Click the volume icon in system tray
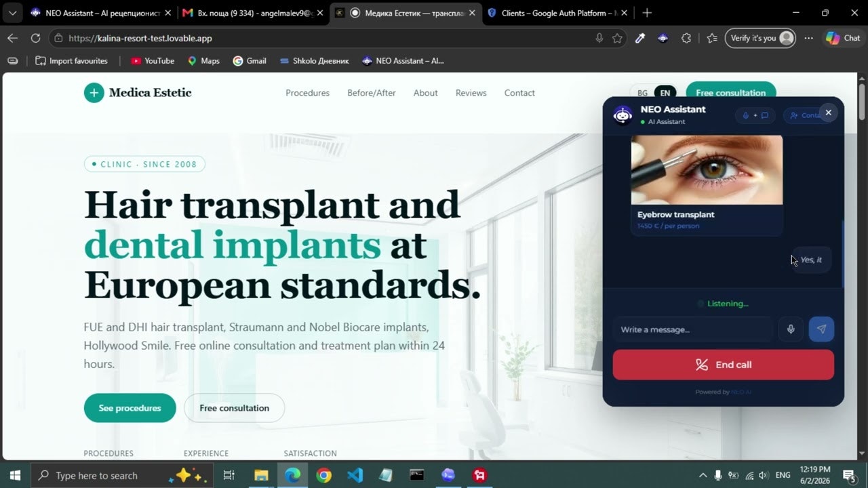This screenshot has width=868, height=488. pos(764,475)
